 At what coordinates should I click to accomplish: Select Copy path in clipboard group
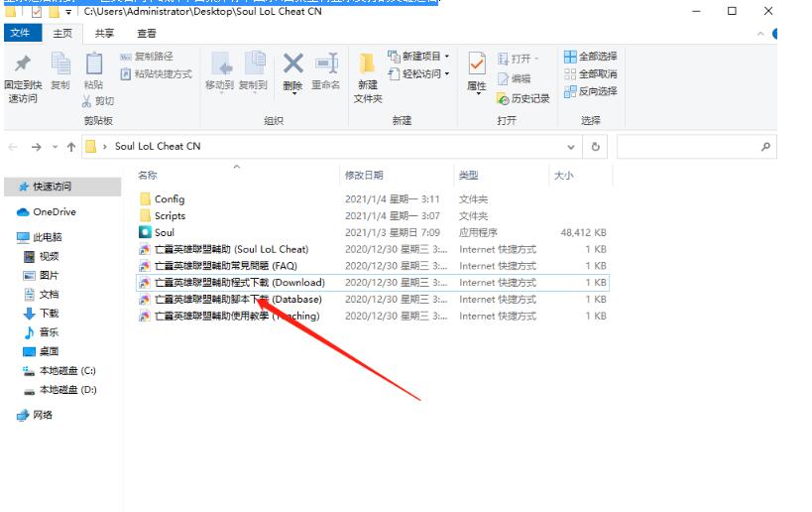pyautogui.click(x=147, y=57)
